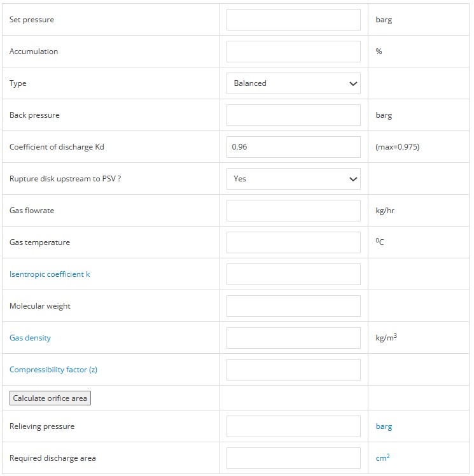Select the Gas temperature input box
The width and height of the screenshot is (474, 476).
coord(293,242)
